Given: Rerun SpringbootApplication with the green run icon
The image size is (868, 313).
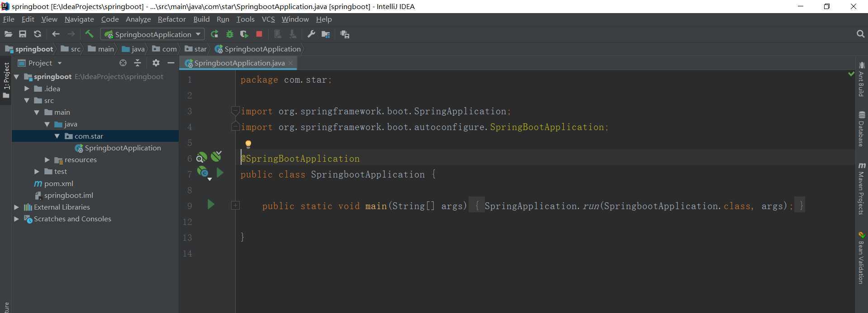Looking at the screenshot, I should 214,34.
